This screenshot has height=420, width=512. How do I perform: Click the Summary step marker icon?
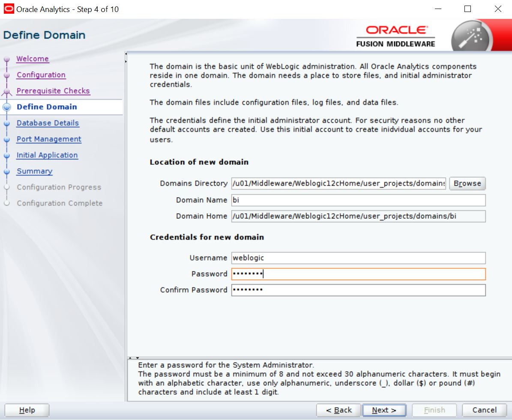pyautogui.click(x=6, y=171)
